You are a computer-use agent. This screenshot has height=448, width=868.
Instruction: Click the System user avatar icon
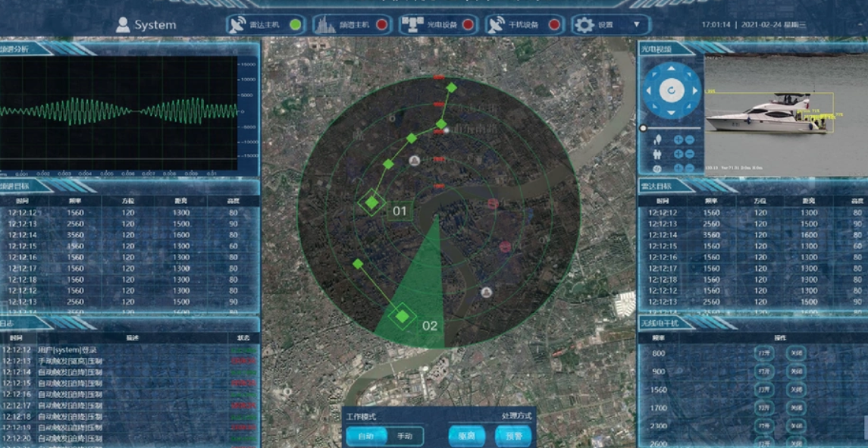[x=123, y=24]
